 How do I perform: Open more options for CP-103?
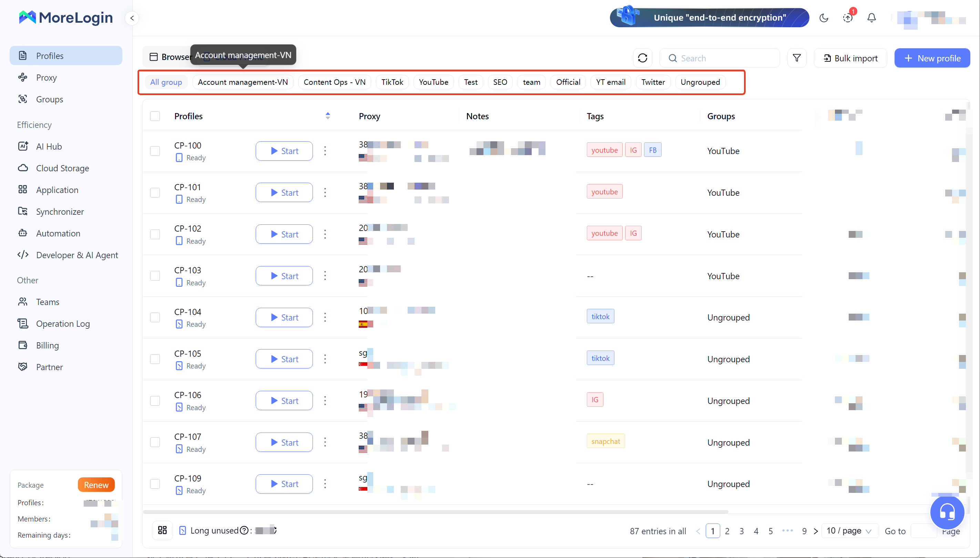[x=325, y=275]
